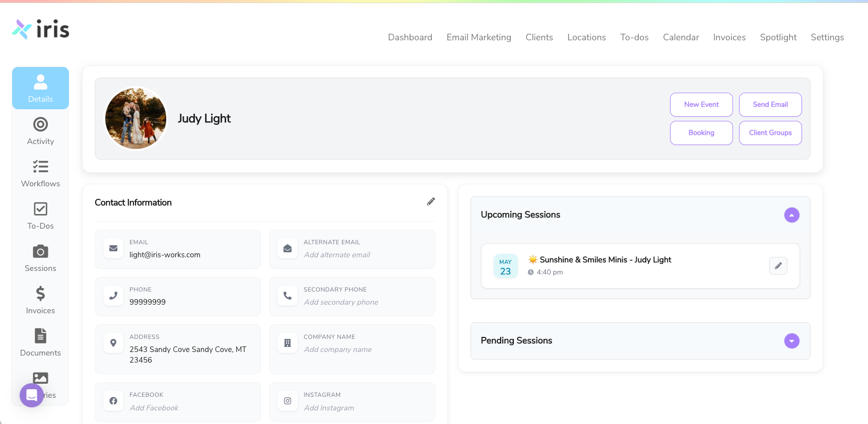Click the Send Email button
This screenshot has width=868, height=424.
pyautogui.click(x=770, y=105)
